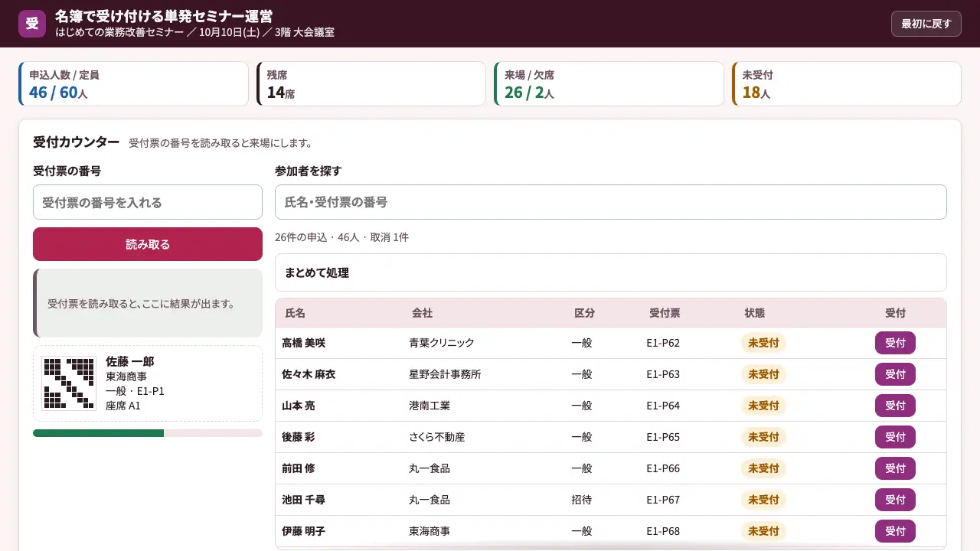Click the 申込人数 / 定員 summary card
980x551 pixels.
(x=133, y=83)
